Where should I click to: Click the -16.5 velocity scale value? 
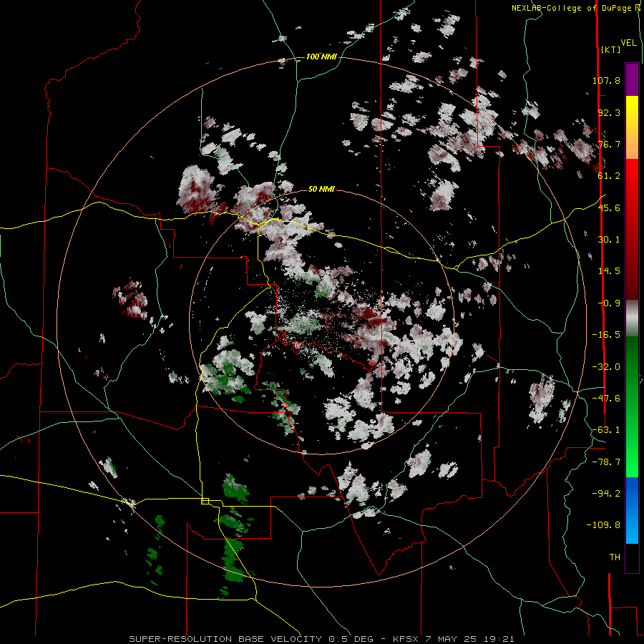606,335
